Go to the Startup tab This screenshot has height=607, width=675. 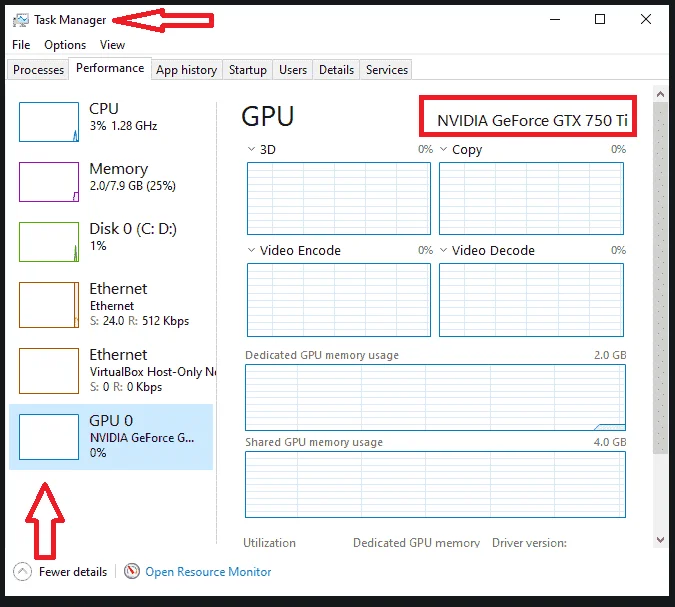[x=248, y=70]
